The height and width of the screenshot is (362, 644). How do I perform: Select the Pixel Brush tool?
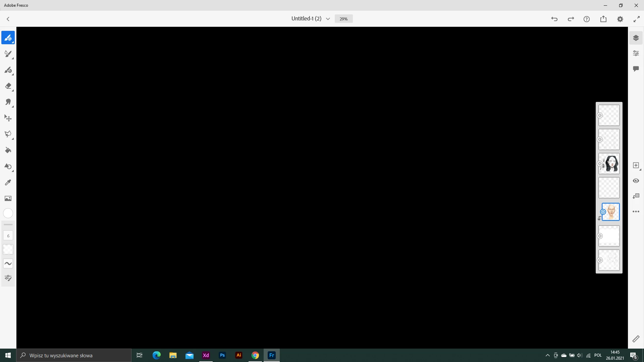click(x=8, y=38)
